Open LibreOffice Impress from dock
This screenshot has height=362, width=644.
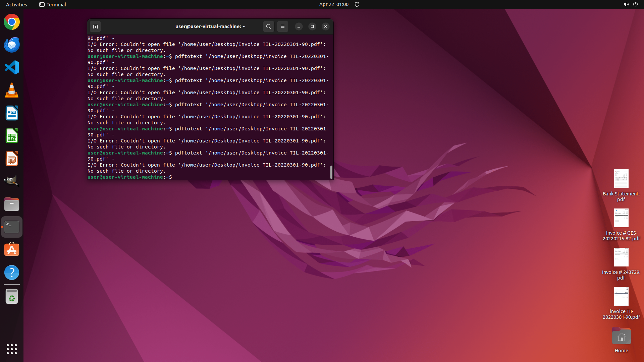click(x=12, y=159)
